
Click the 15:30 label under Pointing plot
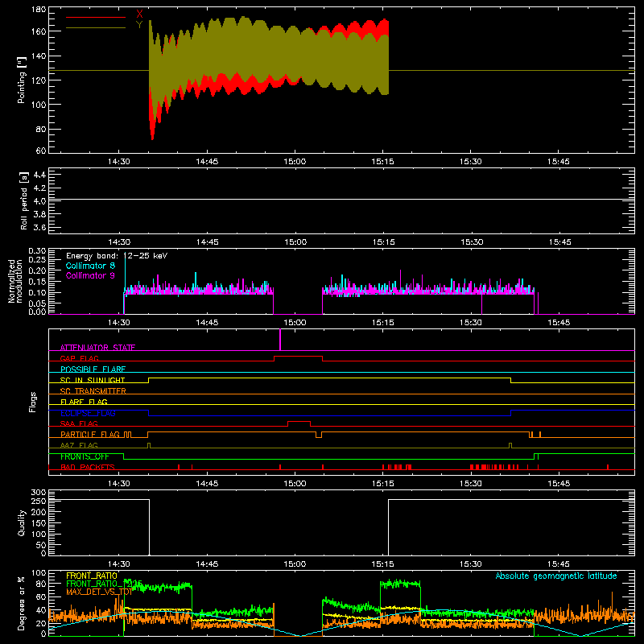click(471, 162)
